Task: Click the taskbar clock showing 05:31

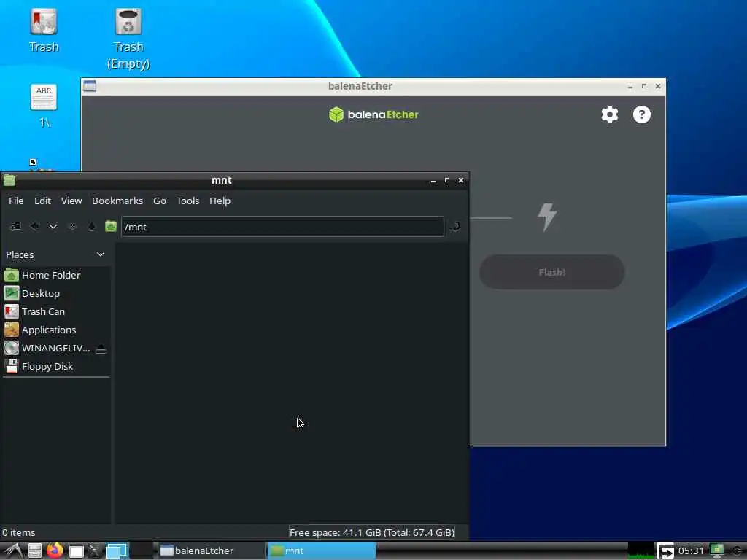Action: point(691,551)
